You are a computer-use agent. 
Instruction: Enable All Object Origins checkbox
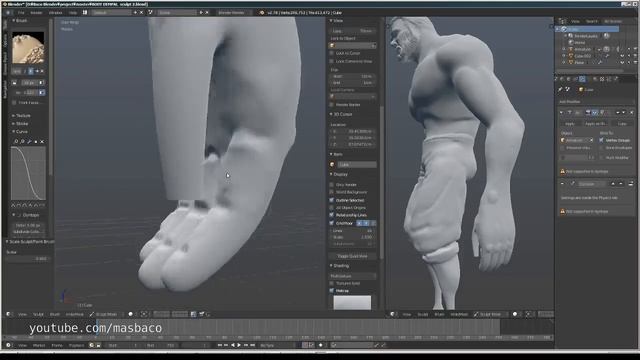(331, 208)
